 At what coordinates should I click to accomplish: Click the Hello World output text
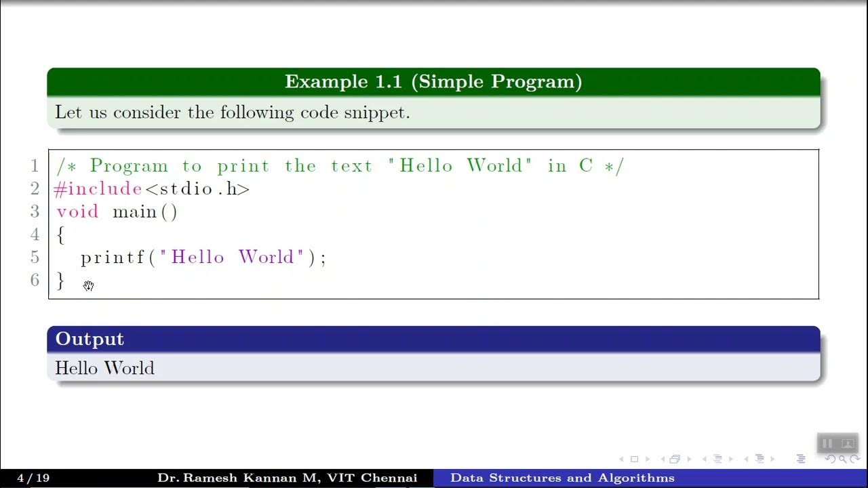click(104, 368)
